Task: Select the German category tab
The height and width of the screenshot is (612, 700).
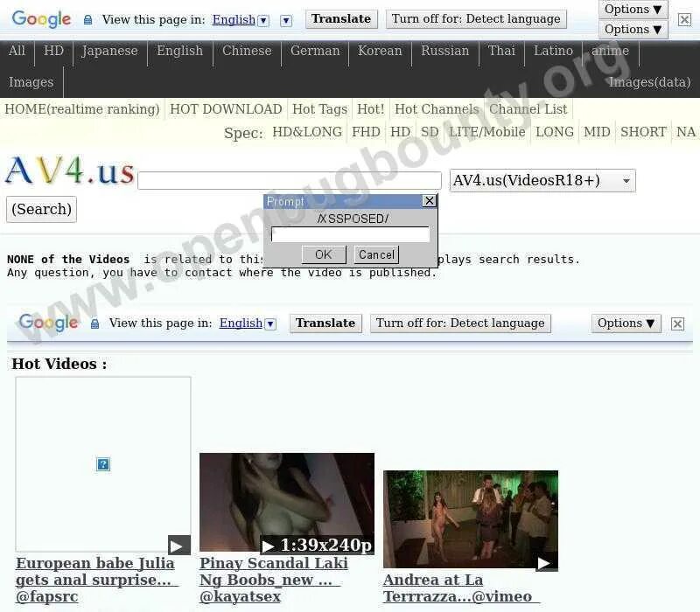Action: coord(315,51)
